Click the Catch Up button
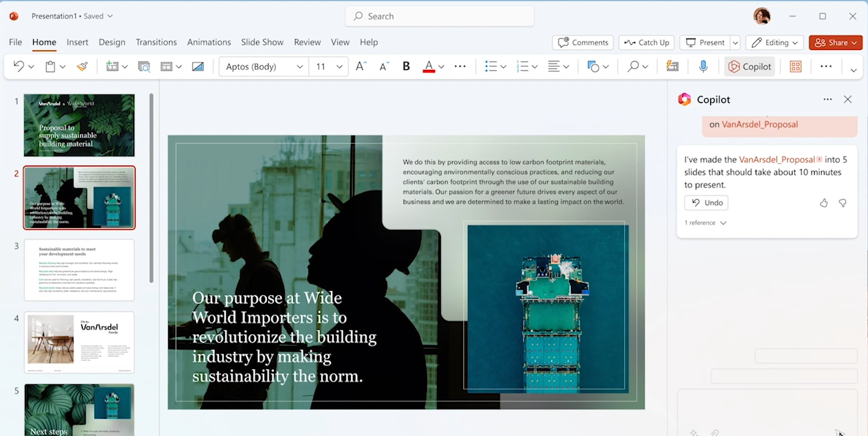Image resolution: width=868 pixels, height=436 pixels. tap(647, 43)
